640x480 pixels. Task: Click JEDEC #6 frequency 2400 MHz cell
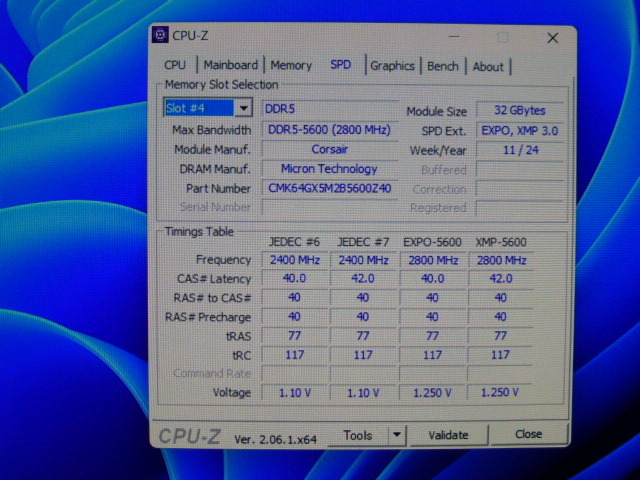point(295,260)
